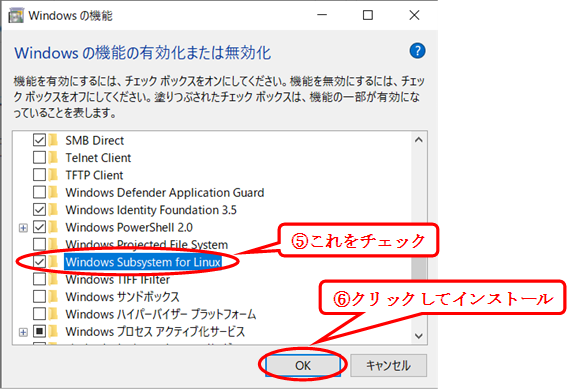Click folder icon beside Windows TIFF IFilter
Screen dimensions: 567x389
click(x=53, y=279)
